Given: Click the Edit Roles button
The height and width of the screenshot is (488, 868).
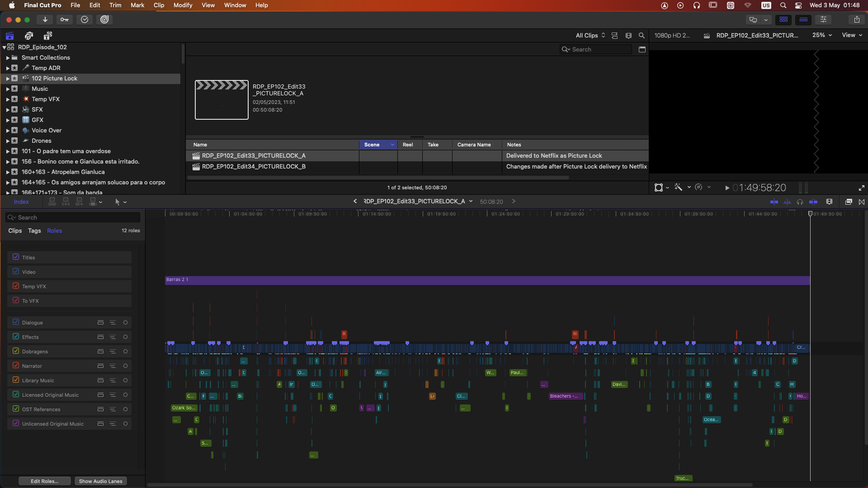Looking at the screenshot, I should [44, 481].
